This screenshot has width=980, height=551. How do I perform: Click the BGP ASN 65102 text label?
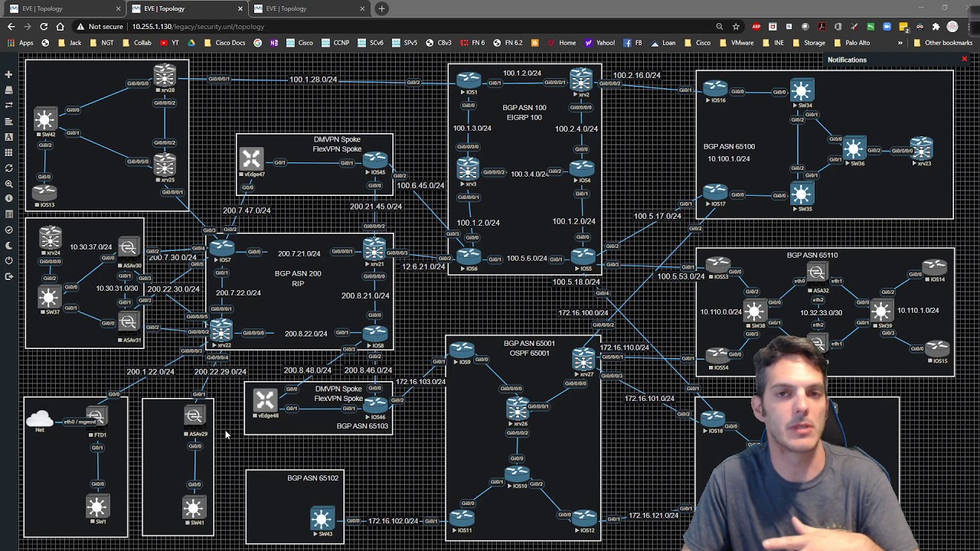tap(312, 478)
